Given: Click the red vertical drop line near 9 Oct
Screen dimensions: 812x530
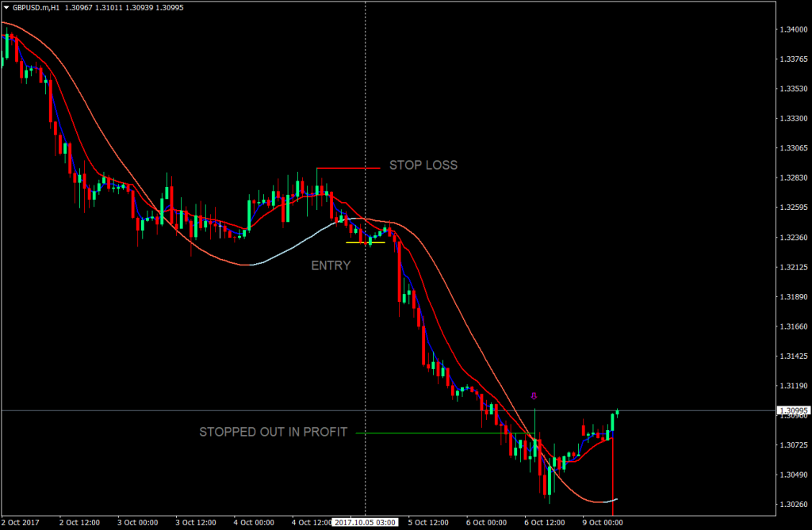Looking at the screenshot, I should 611,475.
